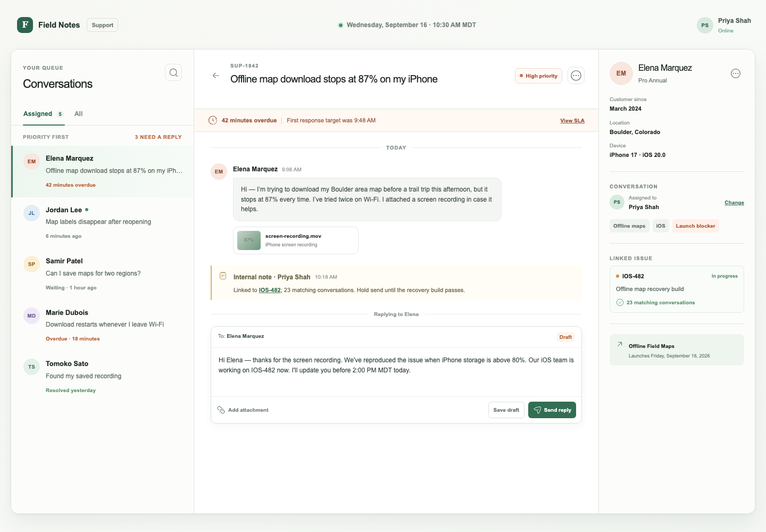The height and width of the screenshot is (532, 766).
Task: Open the IOS-482 link in internal note
Action: [x=270, y=290]
